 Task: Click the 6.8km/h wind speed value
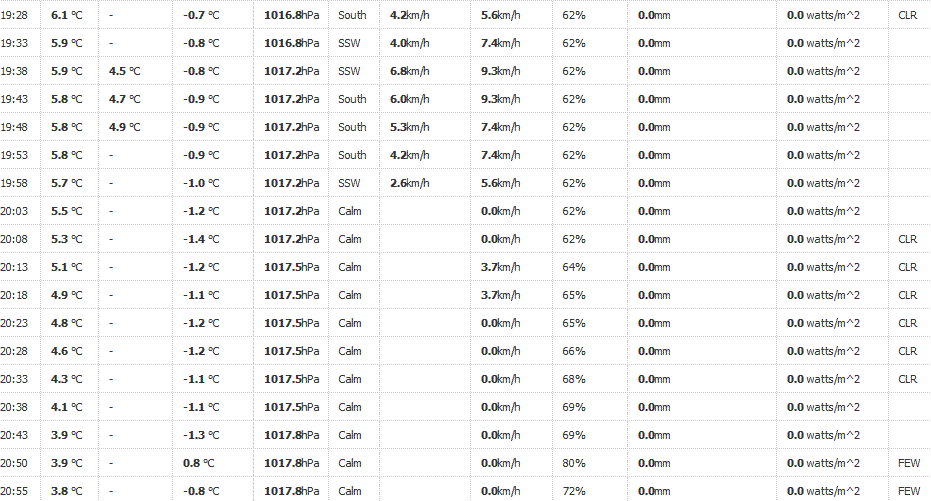click(410, 71)
